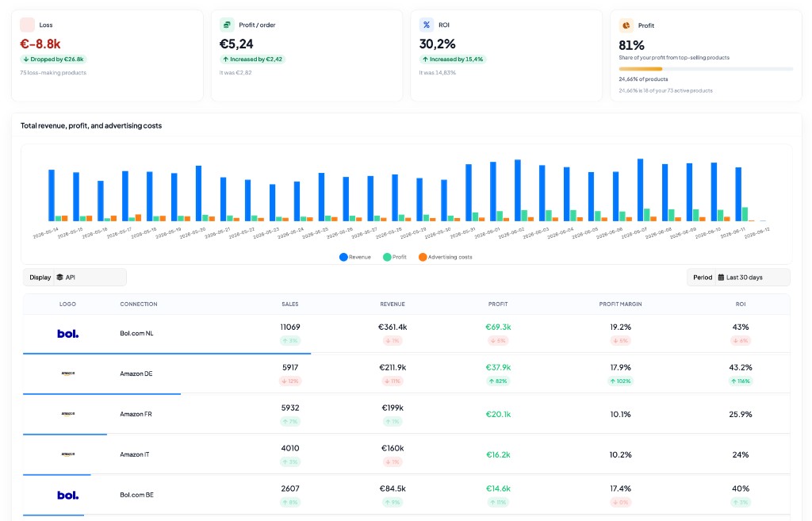The width and height of the screenshot is (812, 521).
Task: Click the Amazon logo in Amazon DE row
Action: 68,374
